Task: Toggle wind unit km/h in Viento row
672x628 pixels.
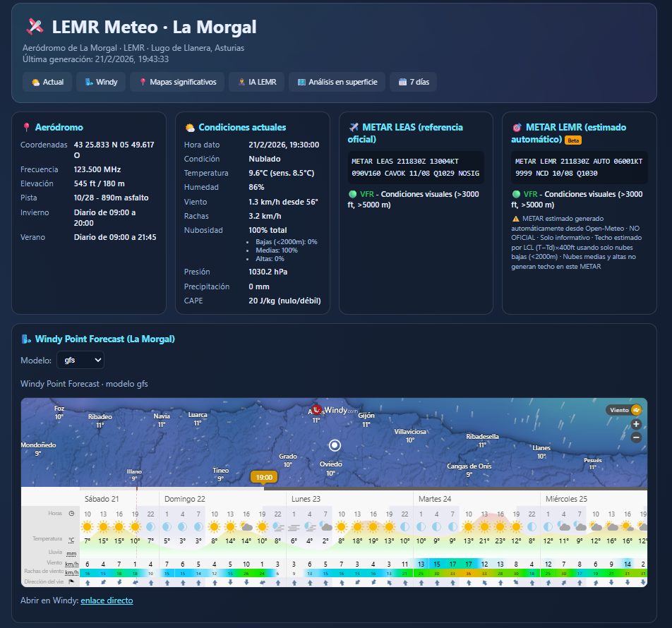Action: click(71, 564)
